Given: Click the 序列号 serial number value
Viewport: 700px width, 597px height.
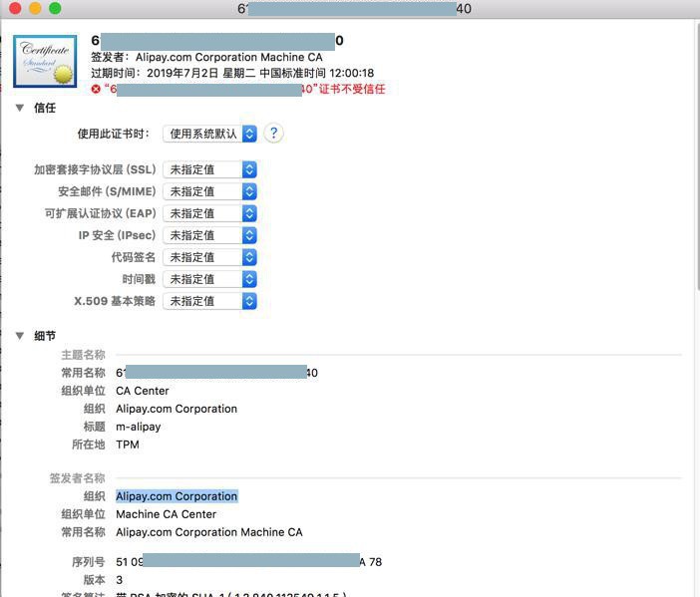Looking at the screenshot, I should click(x=249, y=562).
